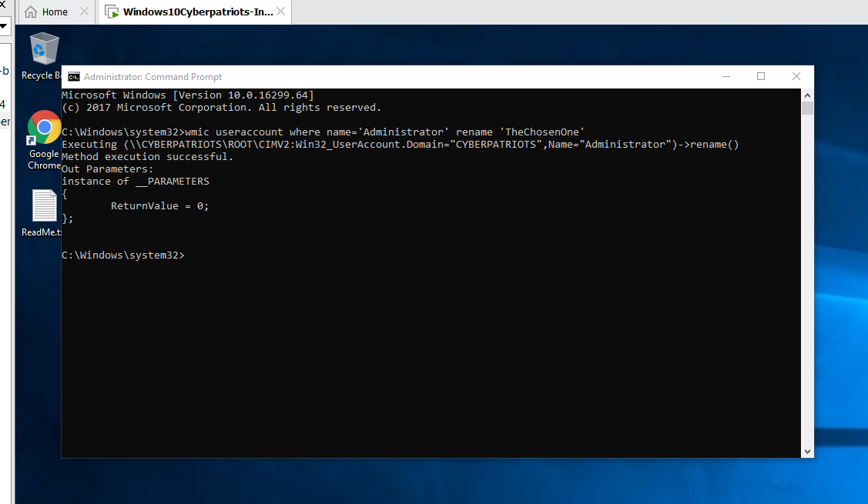Switch to the Home tab
Viewport: 868px width, 504px height.
point(55,12)
